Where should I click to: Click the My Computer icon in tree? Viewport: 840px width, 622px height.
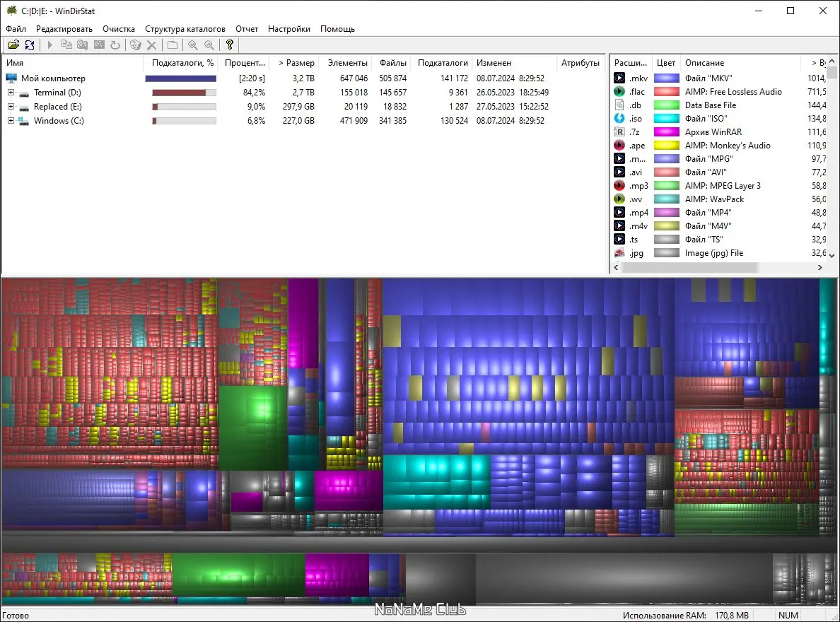point(11,78)
